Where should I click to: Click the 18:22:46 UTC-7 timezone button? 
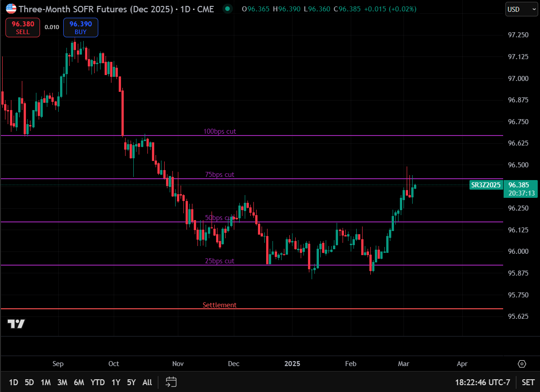(x=483, y=382)
